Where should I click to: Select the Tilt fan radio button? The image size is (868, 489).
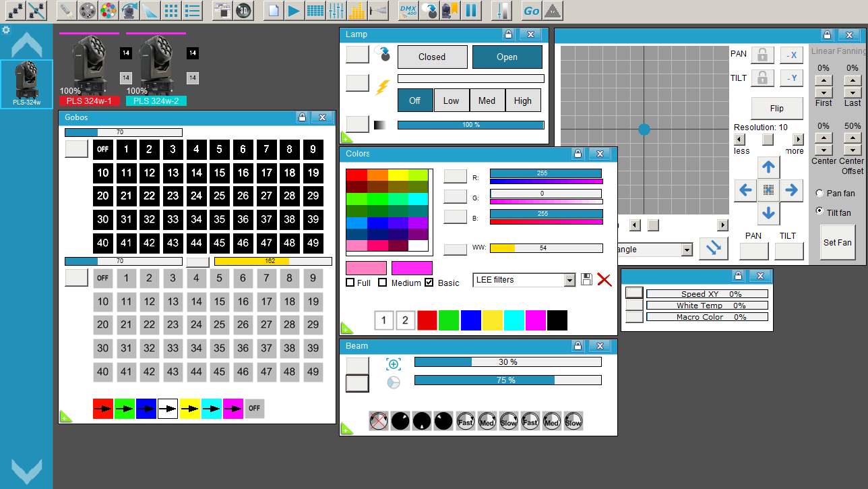coord(819,211)
